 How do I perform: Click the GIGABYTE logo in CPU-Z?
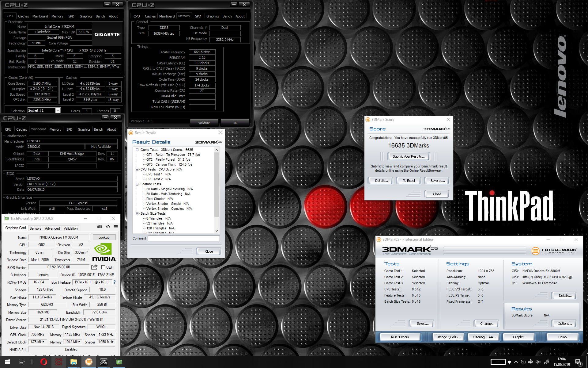click(107, 34)
